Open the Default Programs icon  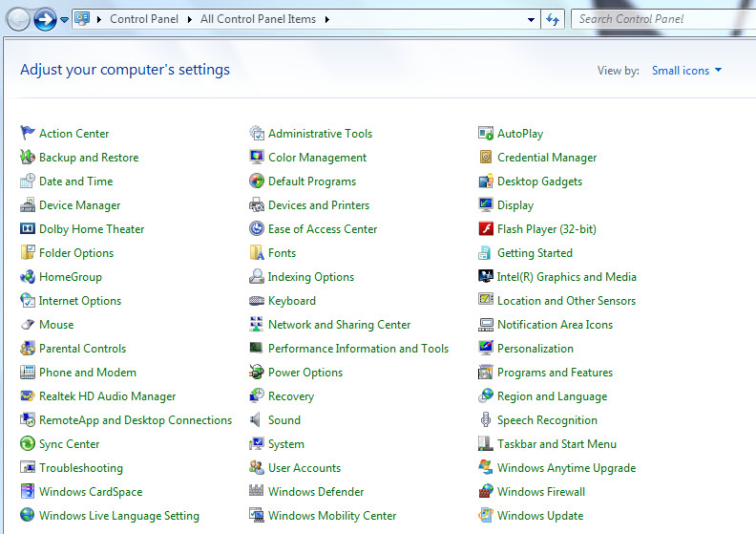click(x=257, y=181)
